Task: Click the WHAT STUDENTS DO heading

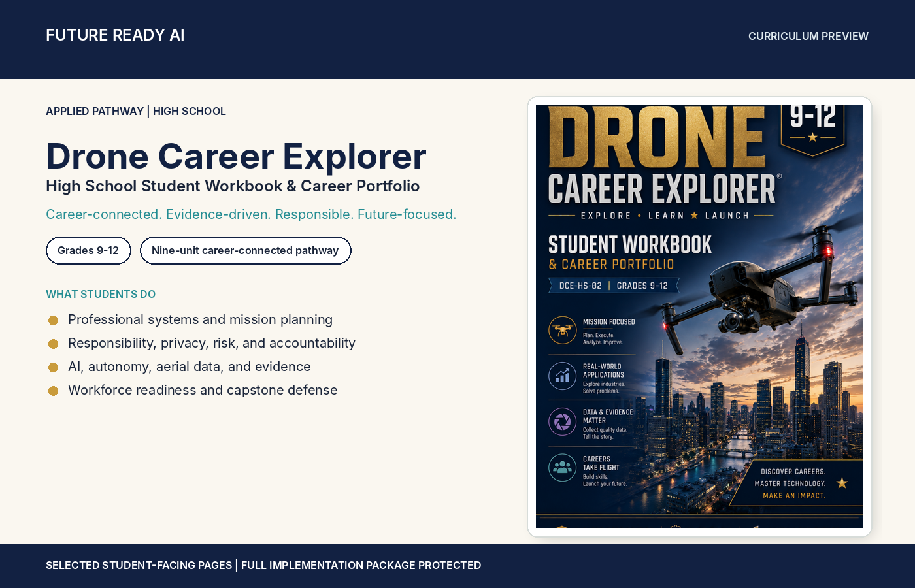Action: click(x=101, y=294)
